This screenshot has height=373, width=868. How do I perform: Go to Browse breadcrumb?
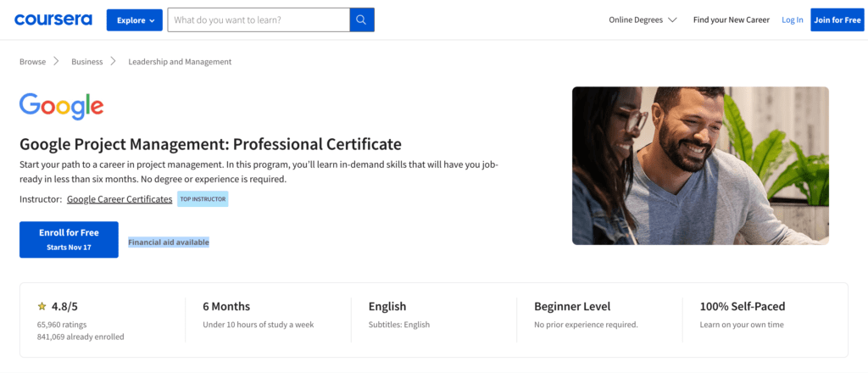point(33,62)
